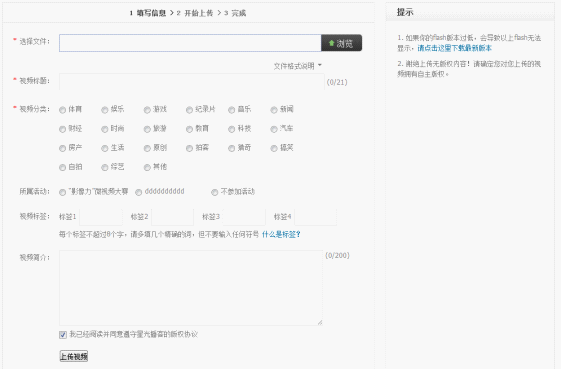Select the 房产 category radio button
This screenshot has width=562, height=370.
62,148
